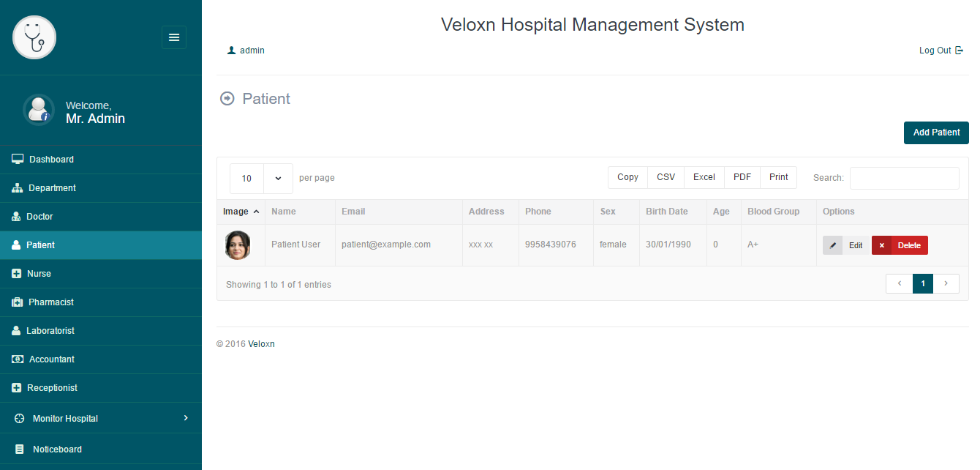Viewport: 980px width, 470px height.
Task: Sort table by Image column
Action: click(x=241, y=212)
